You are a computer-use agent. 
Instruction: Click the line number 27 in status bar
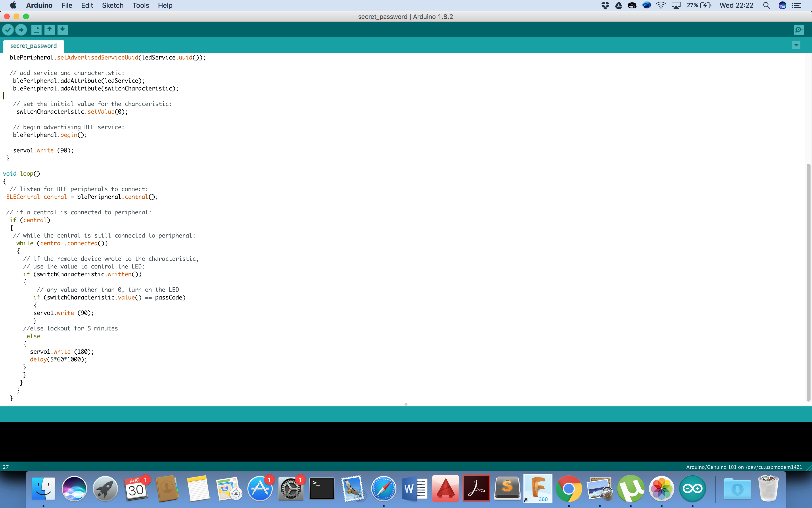pos(6,467)
